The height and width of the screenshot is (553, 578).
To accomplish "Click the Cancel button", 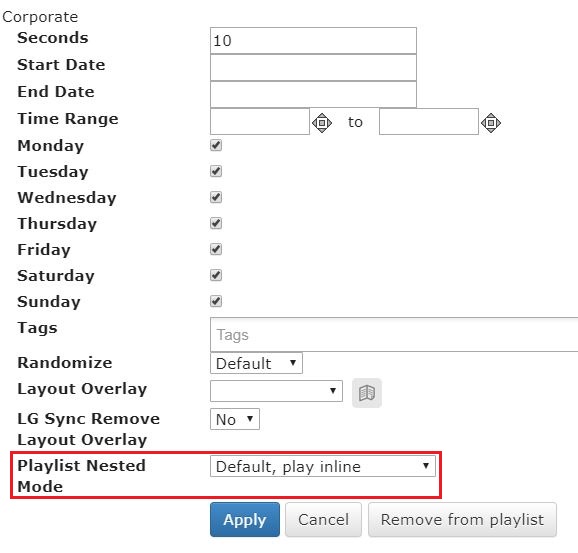I will point(323,519).
